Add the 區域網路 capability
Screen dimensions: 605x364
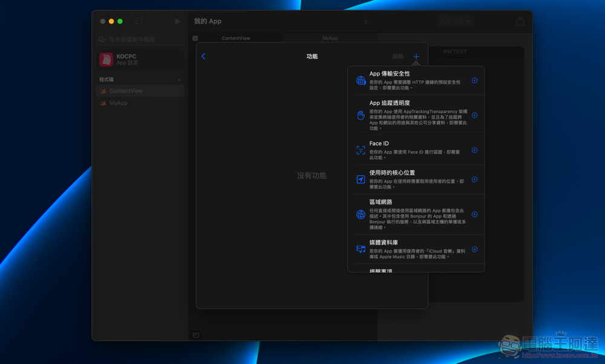click(474, 215)
